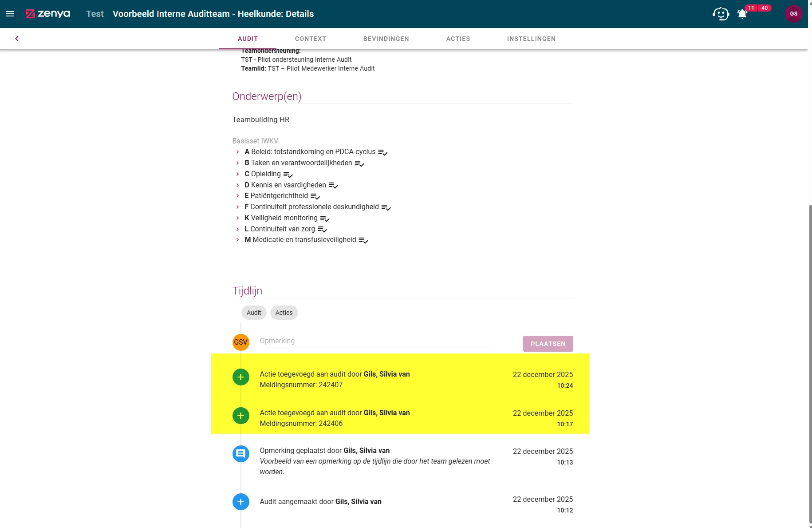Click Meldingsnummer: 242406 text

point(301,423)
